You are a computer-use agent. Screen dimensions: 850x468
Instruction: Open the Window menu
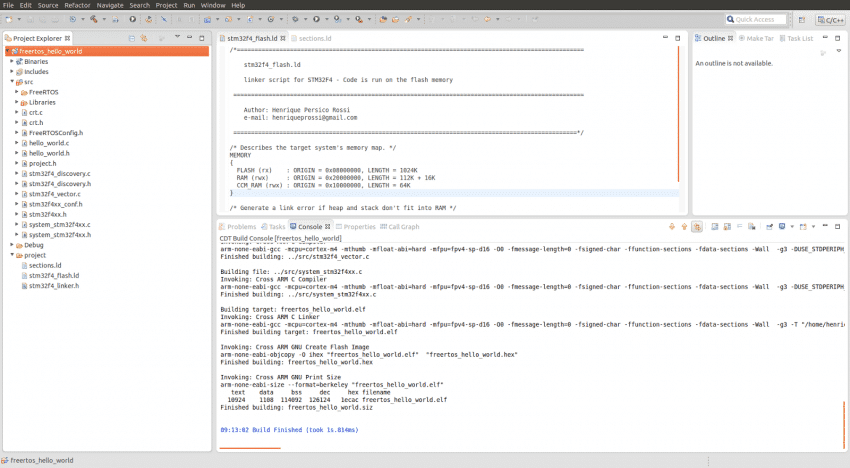(x=213, y=5)
